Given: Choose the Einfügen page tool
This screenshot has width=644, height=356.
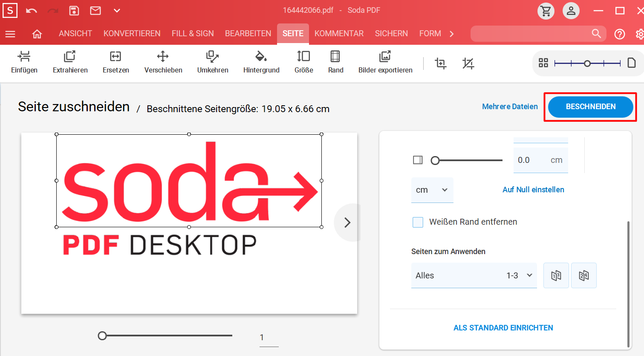Looking at the screenshot, I should tap(24, 62).
